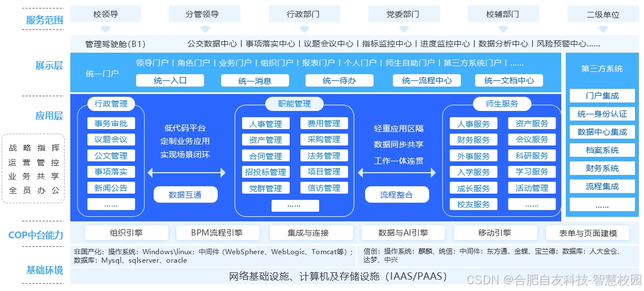Click 指标监控中心 text
This screenshot has height=291, width=644.
click(387, 44)
